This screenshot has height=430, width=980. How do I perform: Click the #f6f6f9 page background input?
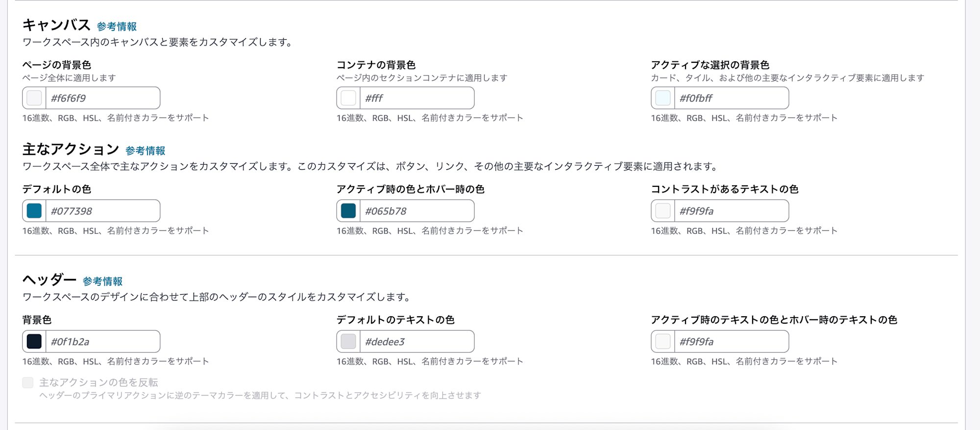tap(103, 98)
